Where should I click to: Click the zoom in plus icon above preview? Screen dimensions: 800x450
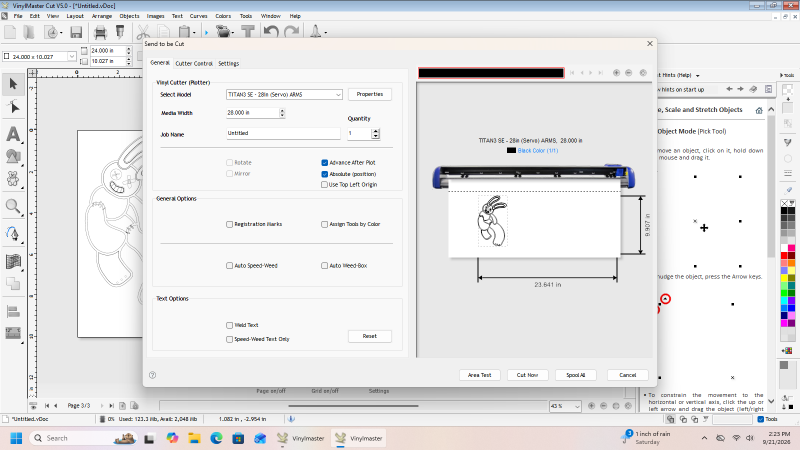pos(616,73)
